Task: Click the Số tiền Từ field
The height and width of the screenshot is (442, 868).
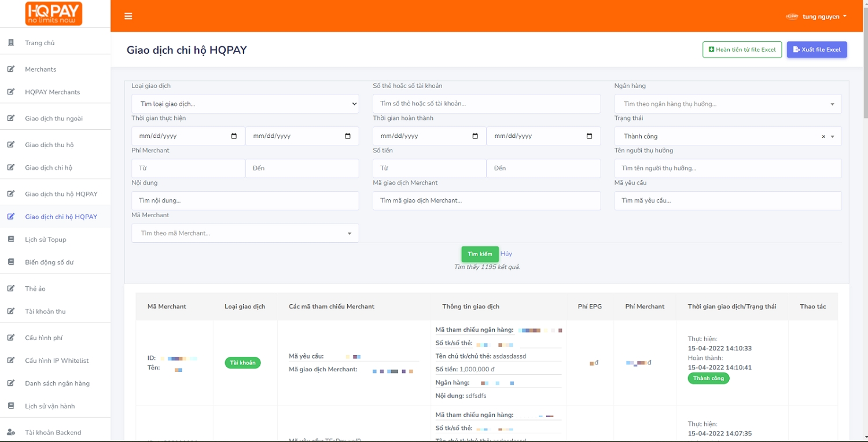Action: point(430,168)
